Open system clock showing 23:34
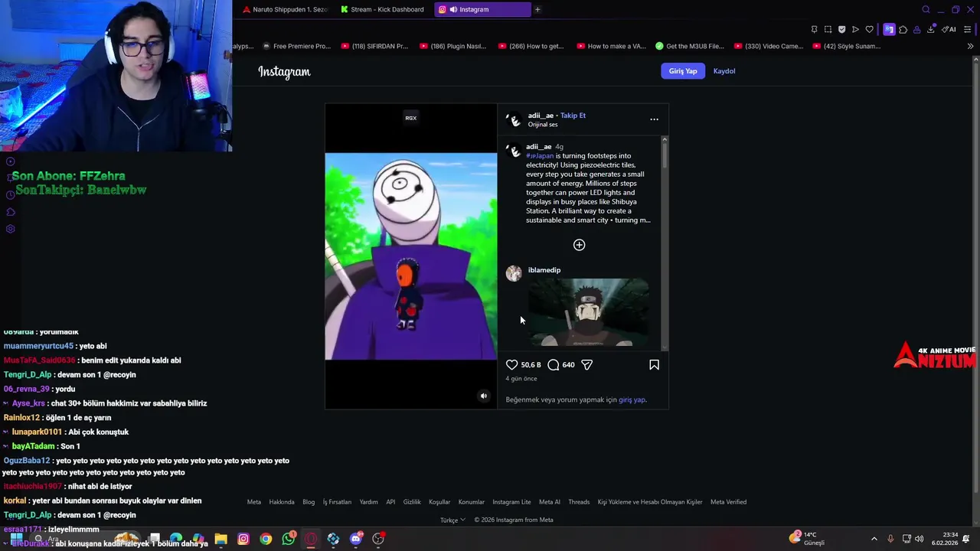Image resolution: width=980 pixels, height=551 pixels. [x=950, y=539]
